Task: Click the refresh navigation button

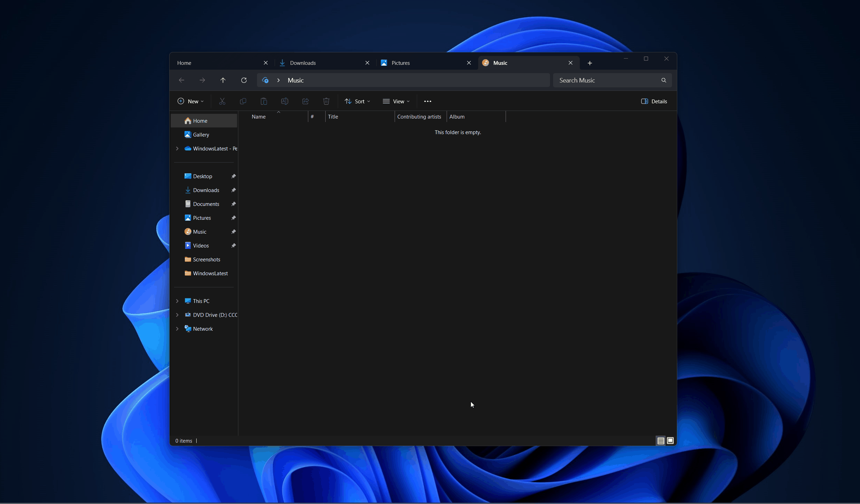Action: click(x=244, y=80)
